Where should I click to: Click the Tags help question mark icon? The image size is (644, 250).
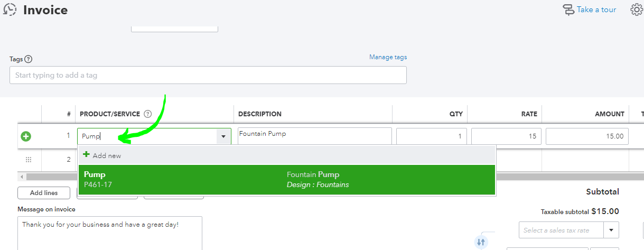(29, 59)
